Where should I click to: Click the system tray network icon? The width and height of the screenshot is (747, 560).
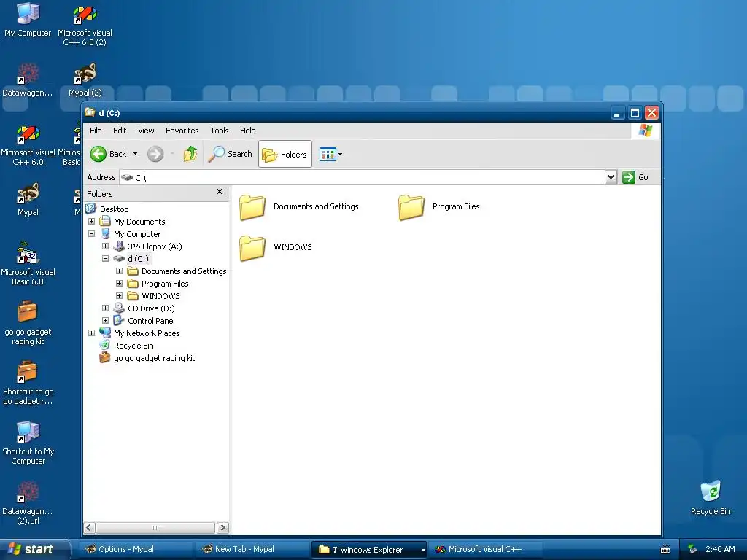click(x=692, y=549)
